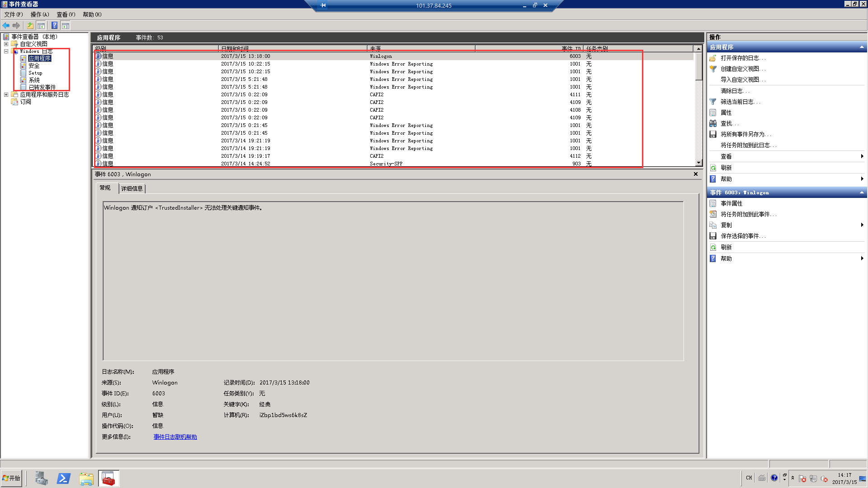This screenshot has height=488, width=868.
Task: Click 清除日志 action
Action: pyautogui.click(x=735, y=91)
